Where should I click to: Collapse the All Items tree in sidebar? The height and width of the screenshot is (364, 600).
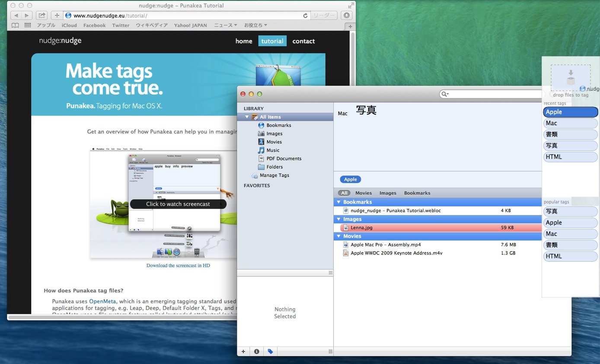point(247,117)
